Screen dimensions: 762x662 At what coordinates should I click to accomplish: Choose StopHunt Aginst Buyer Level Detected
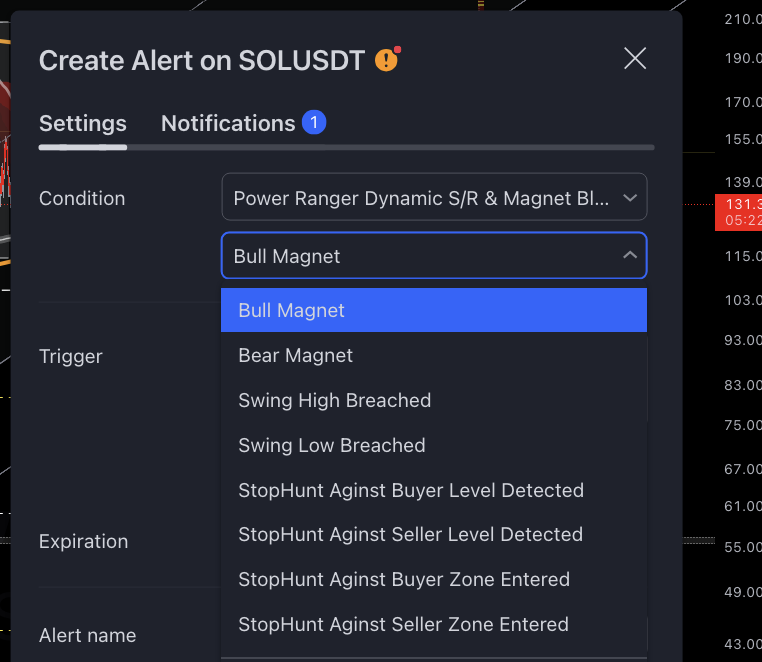(x=411, y=490)
